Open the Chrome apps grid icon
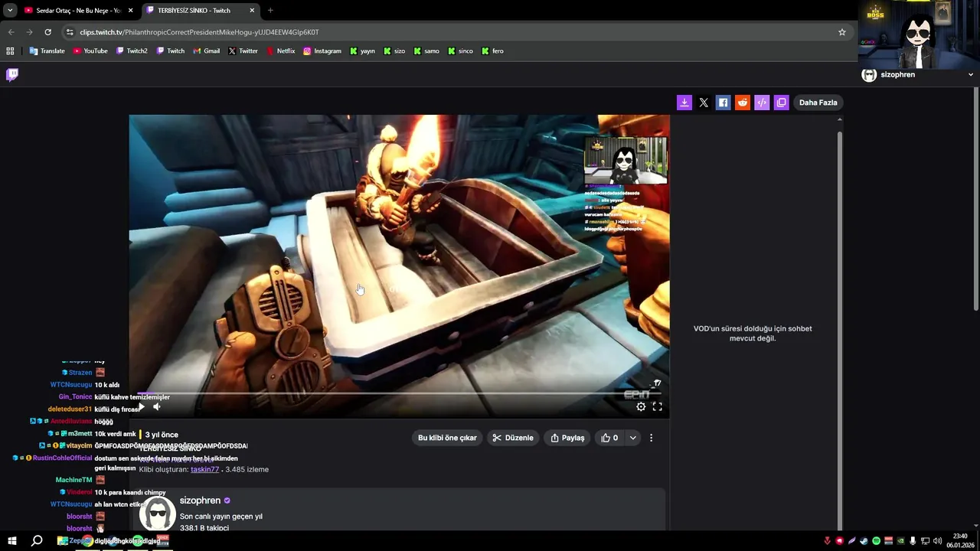This screenshot has height=551, width=980. (x=10, y=51)
